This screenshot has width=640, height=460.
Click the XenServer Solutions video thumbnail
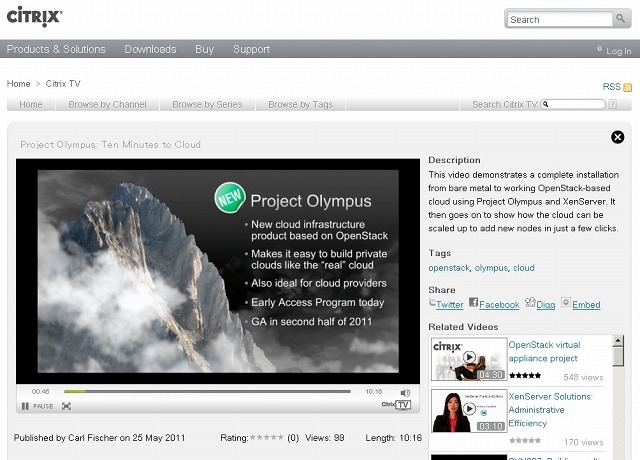pyautogui.click(x=469, y=411)
